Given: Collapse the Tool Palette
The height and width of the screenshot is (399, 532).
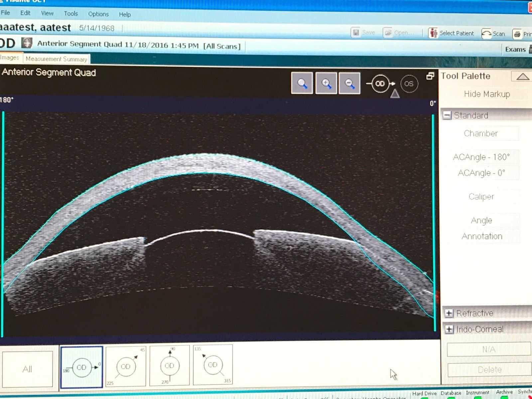Looking at the screenshot, I should click(522, 76).
